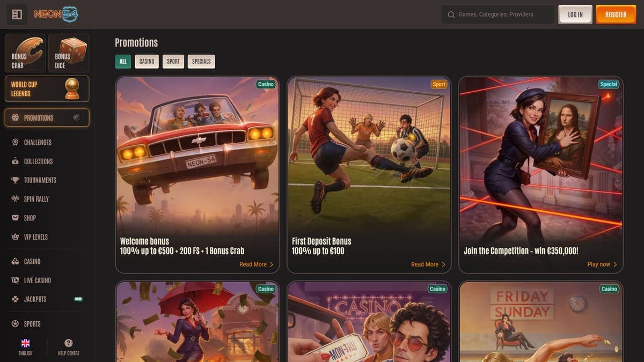Screen dimensions: 644x362
Task: Collapse the sidebar using the panel icon
Action: click(x=17, y=14)
